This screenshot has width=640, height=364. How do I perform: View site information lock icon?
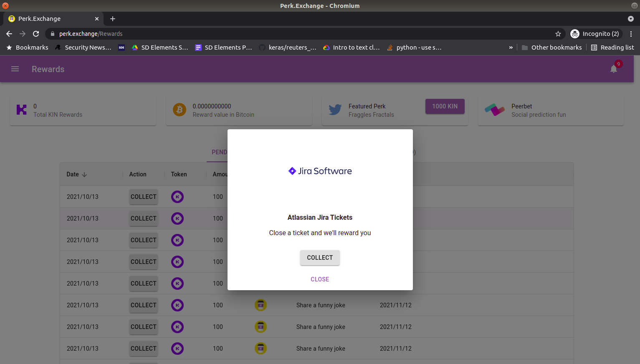53,34
